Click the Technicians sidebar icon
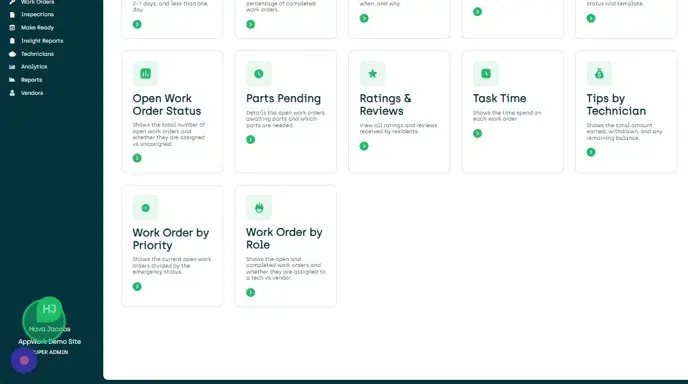Viewport: 688px width, 384px height. tap(12, 54)
